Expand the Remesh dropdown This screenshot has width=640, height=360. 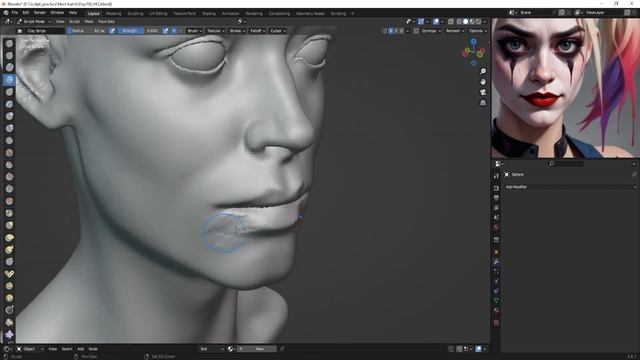[x=454, y=31]
